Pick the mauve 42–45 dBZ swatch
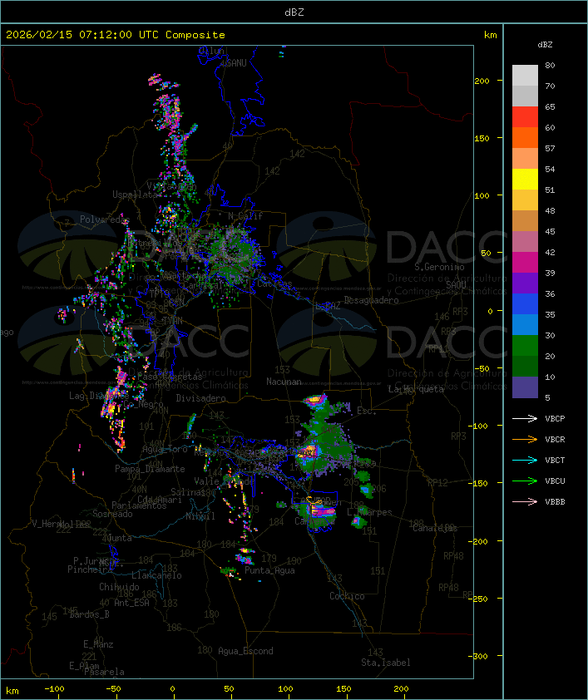Screen dimensions: 588x700 point(525,242)
